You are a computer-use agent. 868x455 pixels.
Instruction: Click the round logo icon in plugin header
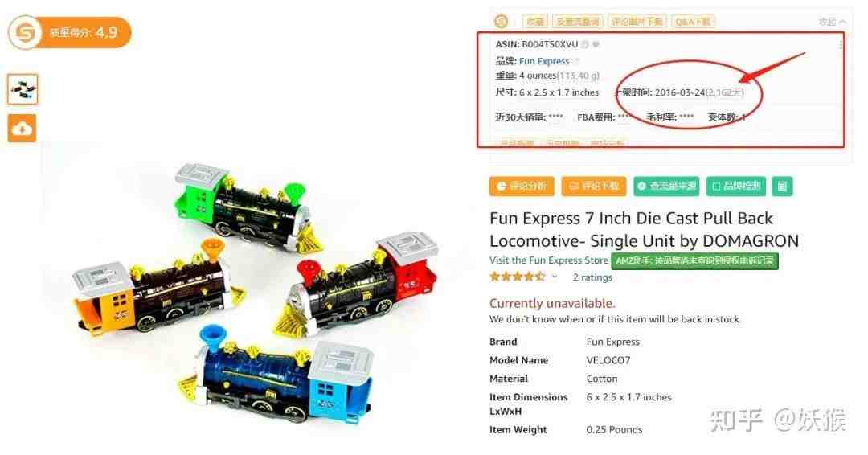point(501,22)
